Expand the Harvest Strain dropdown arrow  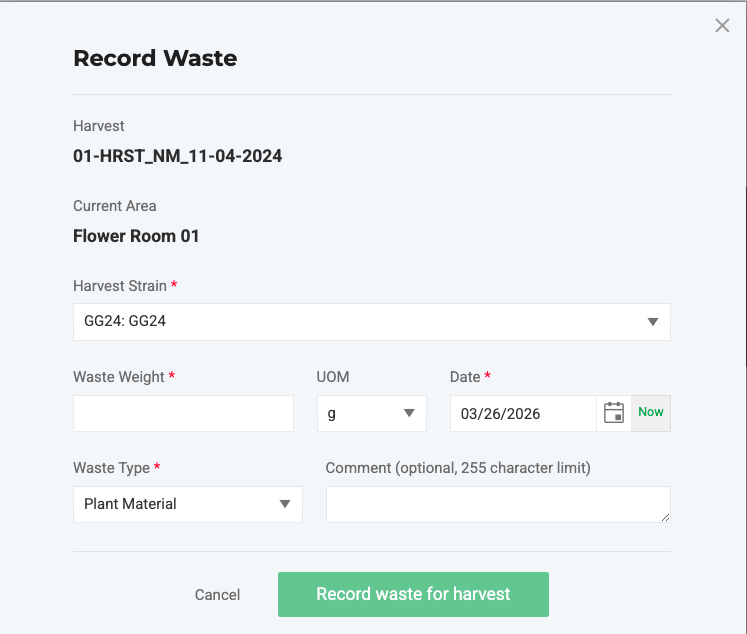click(653, 322)
